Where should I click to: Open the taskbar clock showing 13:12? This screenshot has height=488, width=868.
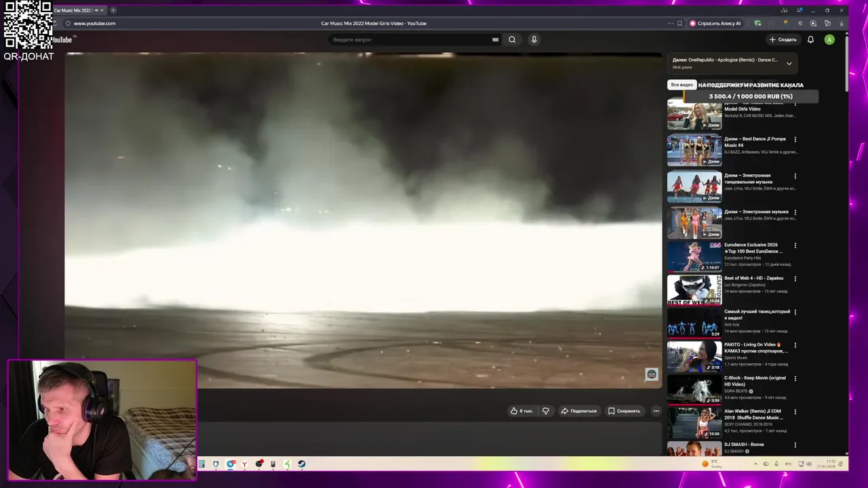tap(826, 464)
